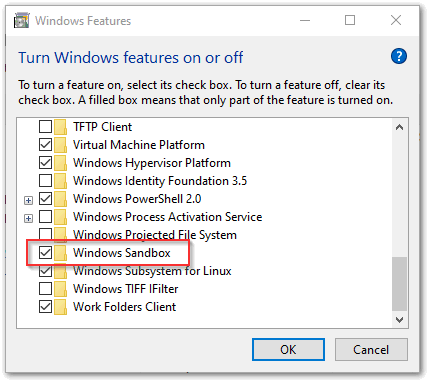Select the "Windows Identity Foundation 3.5" label
The image size is (429, 382).
click(x=160, y=181)
